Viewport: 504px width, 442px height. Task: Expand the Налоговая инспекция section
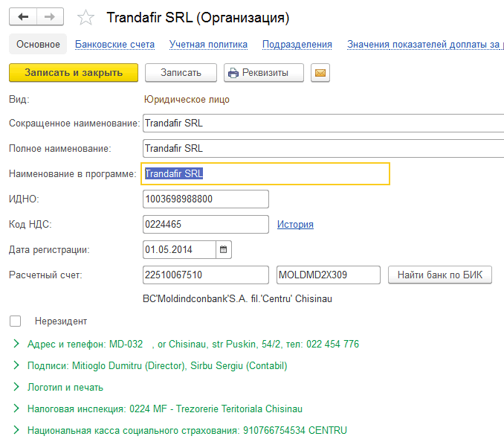tap(16, 409)
